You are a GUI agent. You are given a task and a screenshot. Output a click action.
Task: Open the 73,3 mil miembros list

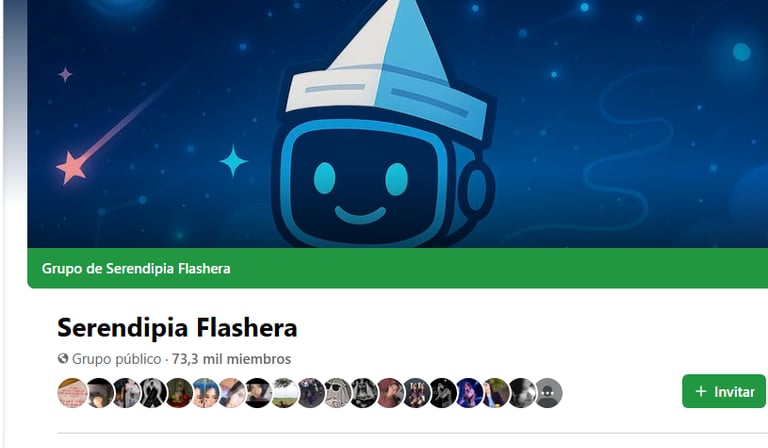[231, 359]
